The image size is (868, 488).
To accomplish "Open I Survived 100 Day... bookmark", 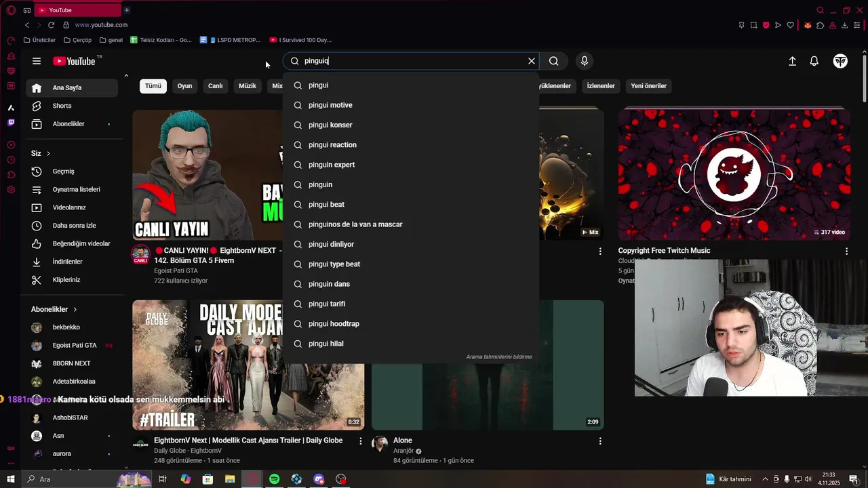I will (300, 40).
